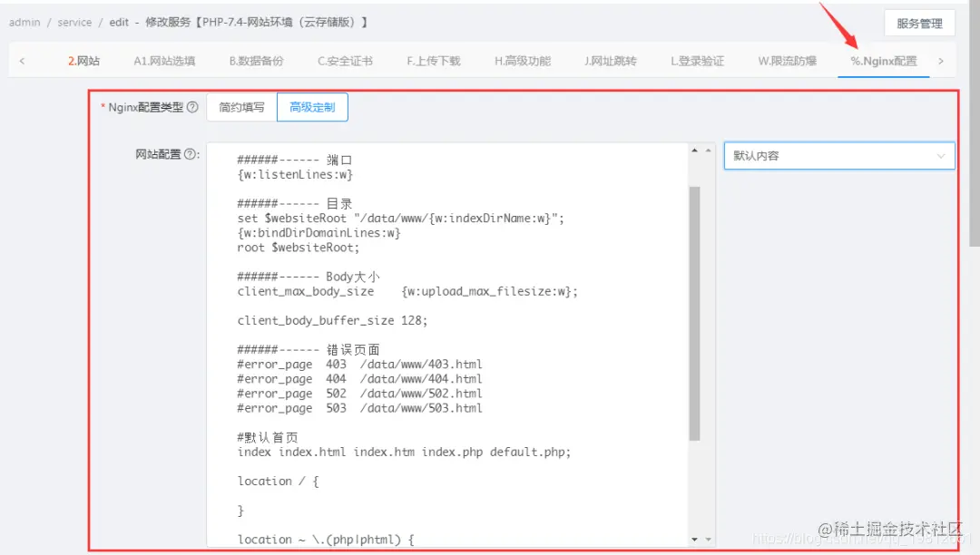The width and height of the screenshot is (980, 555).
Task: Open the W.限流防爆 tab
Action: point(789,60)
